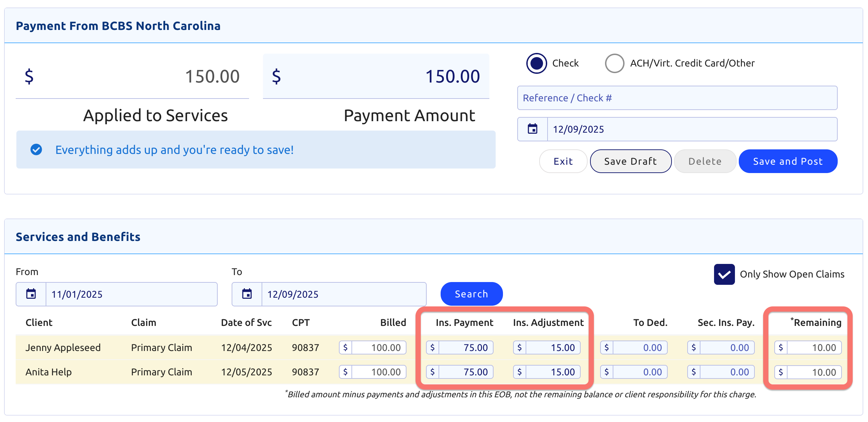Click Jenny Appleseed's To Ded. field
The width and height of the screenshot is (868, 422).
[x=640, y=347]
